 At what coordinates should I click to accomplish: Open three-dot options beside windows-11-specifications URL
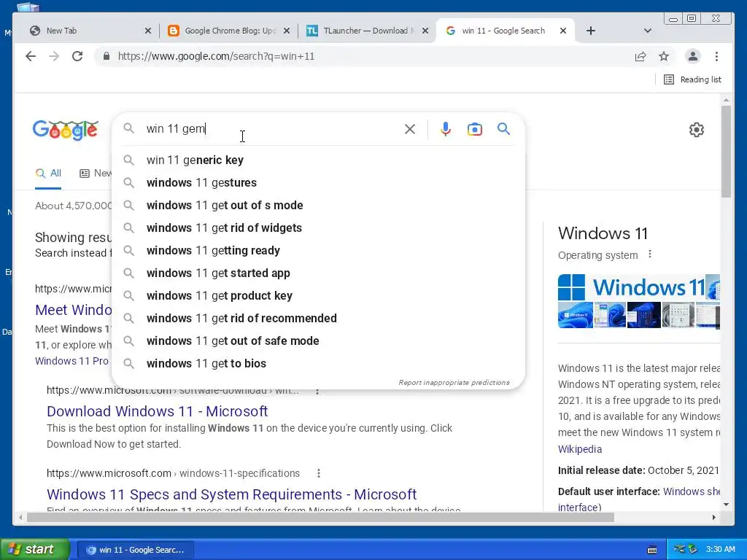pos(319,473)
